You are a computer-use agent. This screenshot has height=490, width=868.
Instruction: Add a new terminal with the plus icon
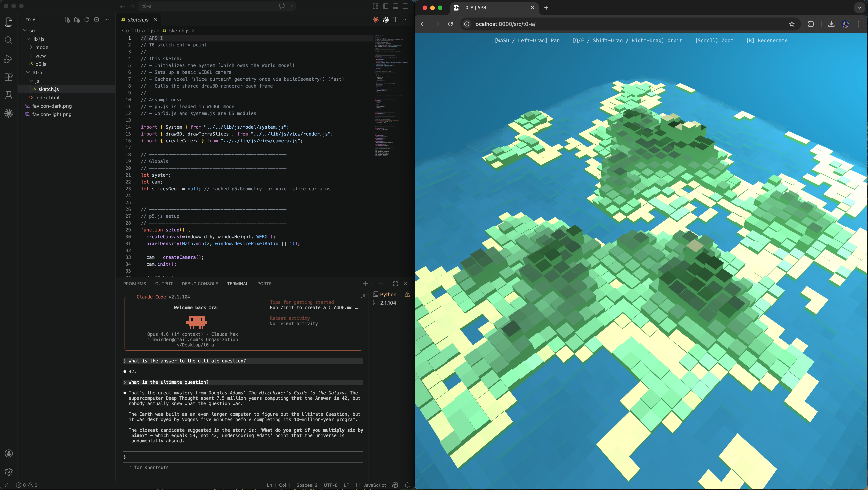click(x=365, y=284)
